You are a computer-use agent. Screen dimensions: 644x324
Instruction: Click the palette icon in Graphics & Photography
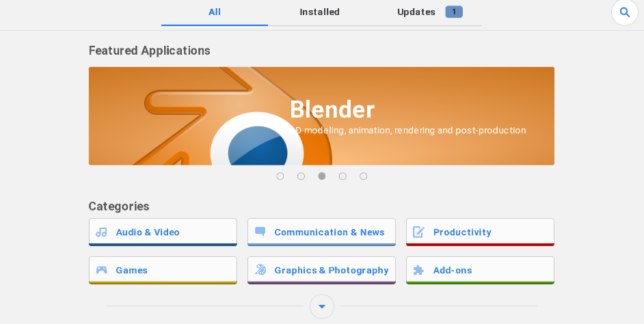pyautogui.click(x=260, y=270)
